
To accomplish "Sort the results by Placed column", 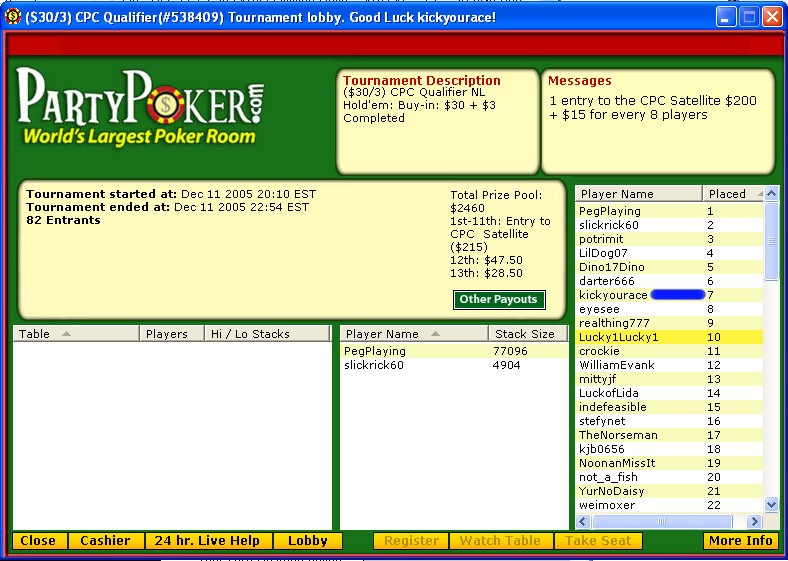I will [731, 194].
